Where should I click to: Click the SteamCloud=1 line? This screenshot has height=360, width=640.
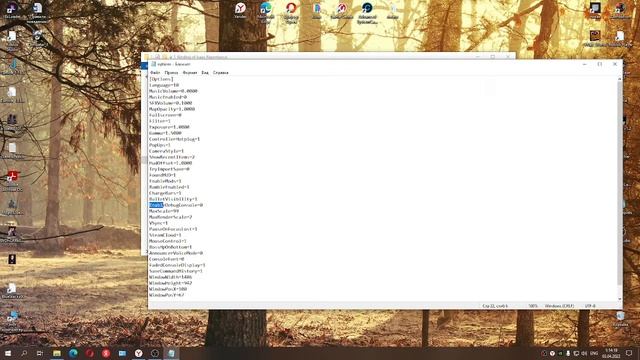165,235
